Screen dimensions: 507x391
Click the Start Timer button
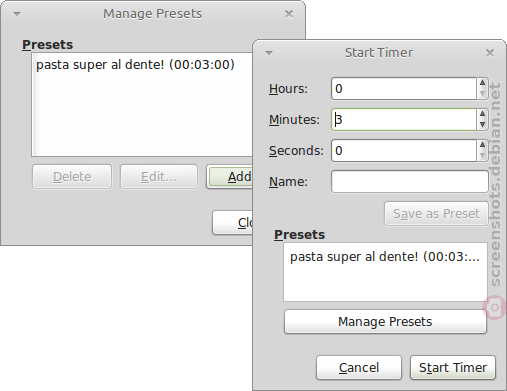coord(453,367)
